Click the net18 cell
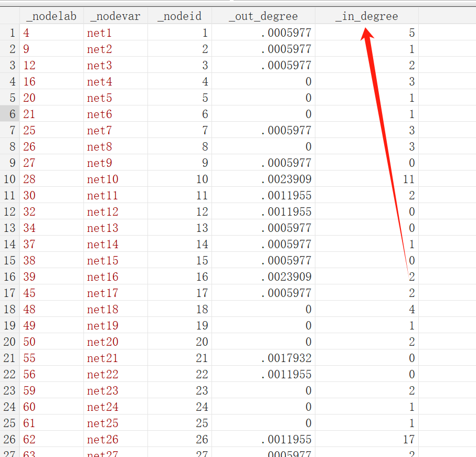Image resolution: width=476 pixels, height=457 pixels. [115, 309]
